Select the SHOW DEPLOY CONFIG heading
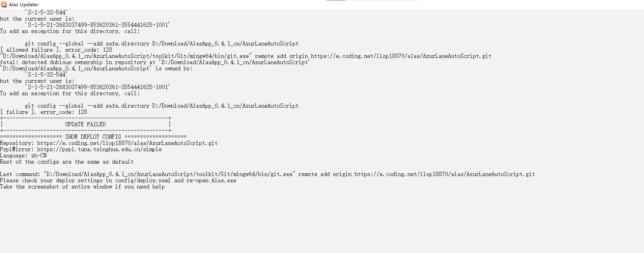 tap(93, 136)
